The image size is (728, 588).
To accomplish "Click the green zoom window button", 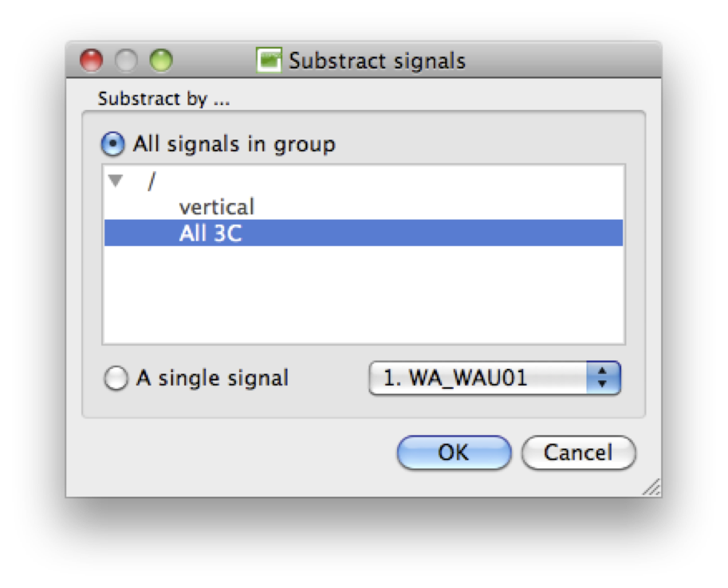I will [161, 61].
